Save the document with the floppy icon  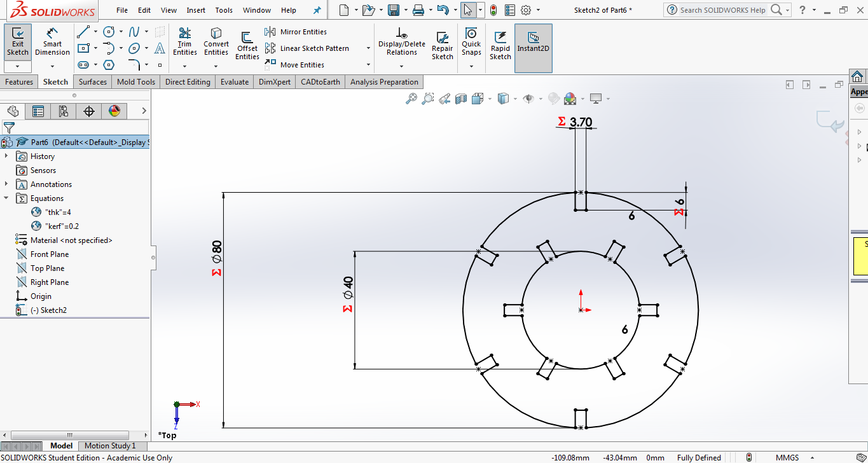(x=394, y=10)
